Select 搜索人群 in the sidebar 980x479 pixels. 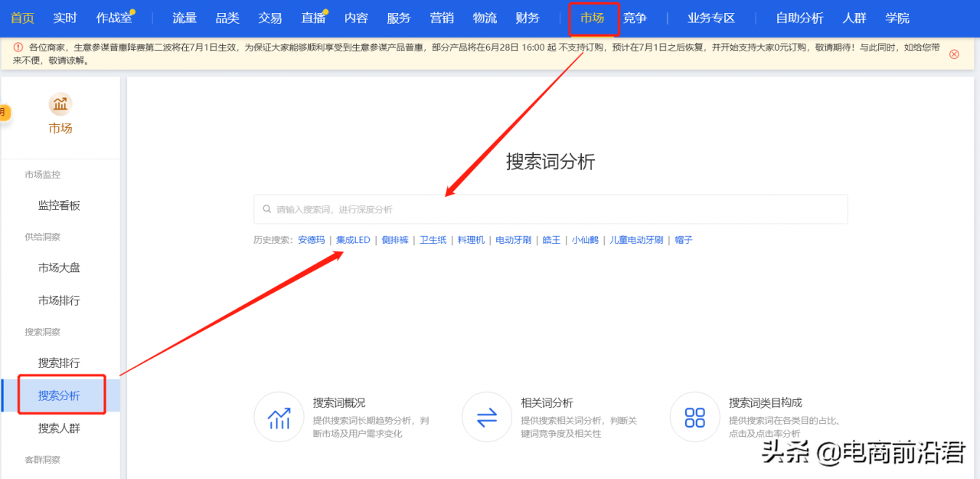[60, 427]
